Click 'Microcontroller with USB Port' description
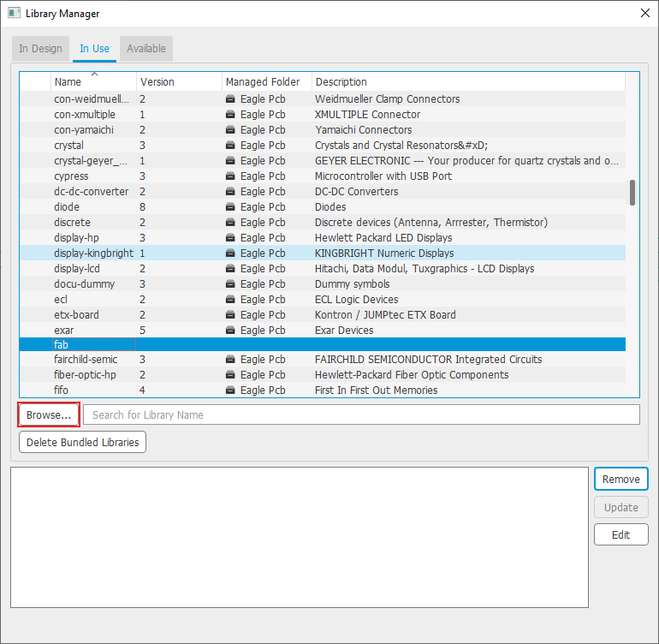 click(x=383, y=176)
